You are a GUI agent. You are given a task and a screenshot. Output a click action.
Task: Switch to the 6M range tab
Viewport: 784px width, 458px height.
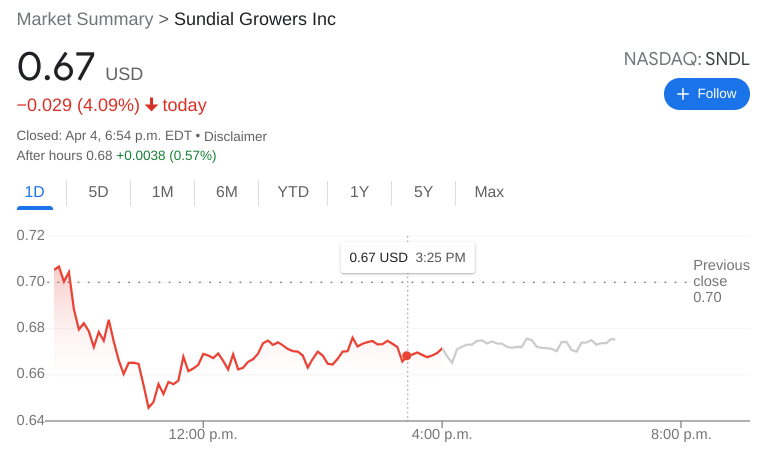coord(226,192)
